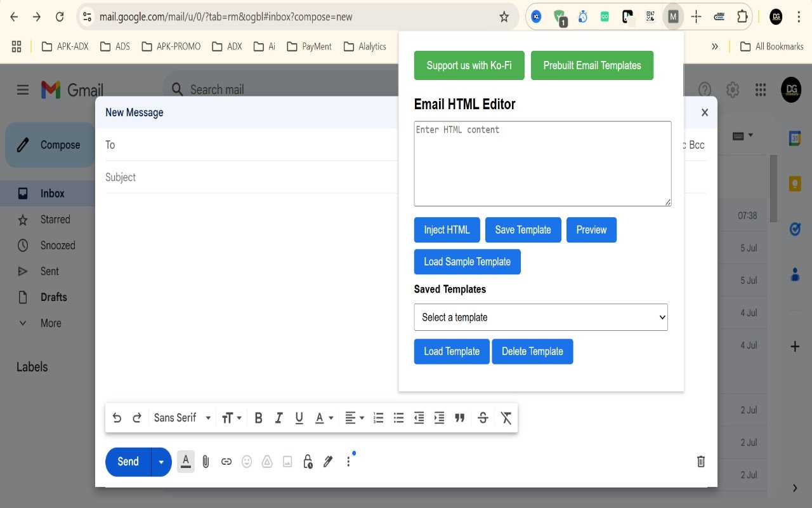This screenshot has width=812, height=508.
Task: Insert a signature using the pen icon
Action: (327, 462)
